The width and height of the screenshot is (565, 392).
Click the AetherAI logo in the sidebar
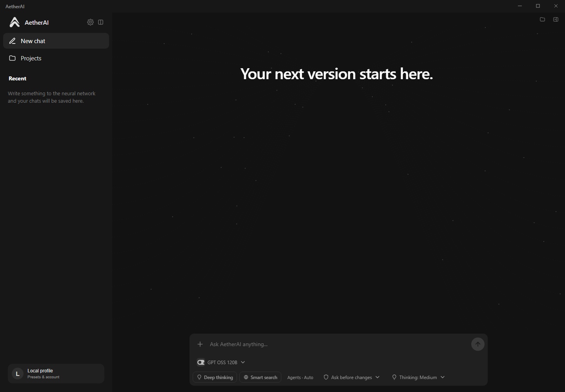(15, 22)
